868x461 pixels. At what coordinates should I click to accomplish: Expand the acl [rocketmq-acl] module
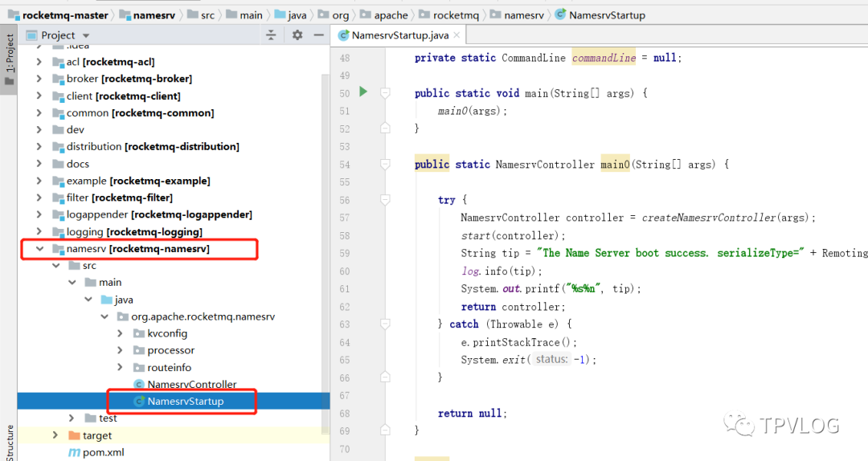pos(39,61)
